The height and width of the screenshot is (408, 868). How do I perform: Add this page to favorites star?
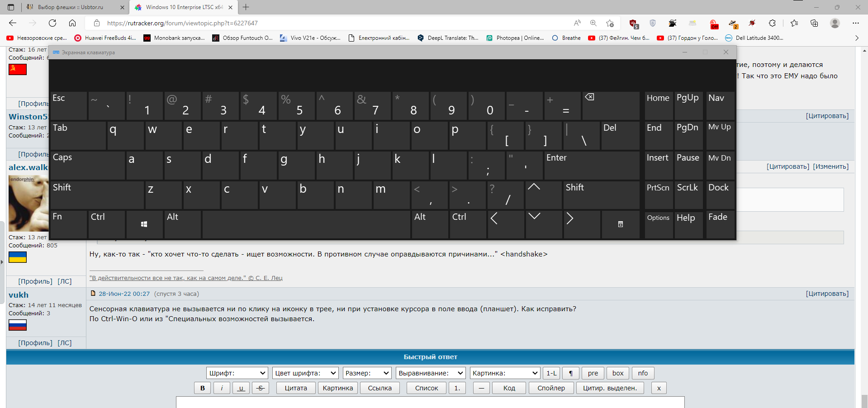coord(610,23)
